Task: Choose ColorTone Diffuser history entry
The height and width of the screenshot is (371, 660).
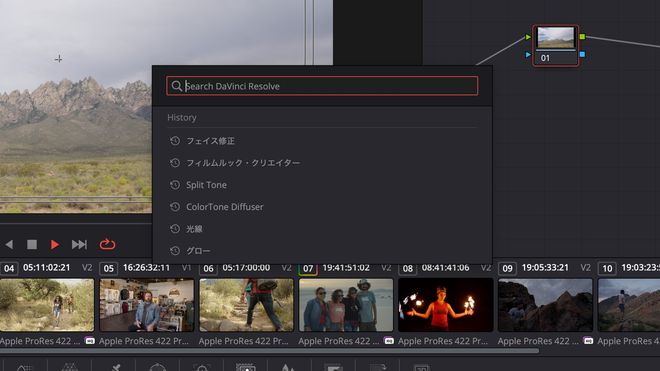Action: click(224, 207)
